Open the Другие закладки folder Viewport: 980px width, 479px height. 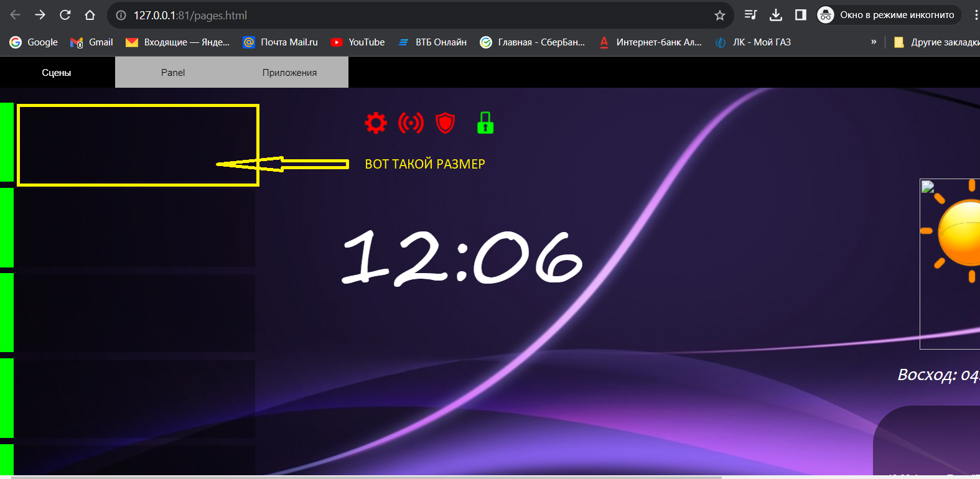click(x=936, y=42)
